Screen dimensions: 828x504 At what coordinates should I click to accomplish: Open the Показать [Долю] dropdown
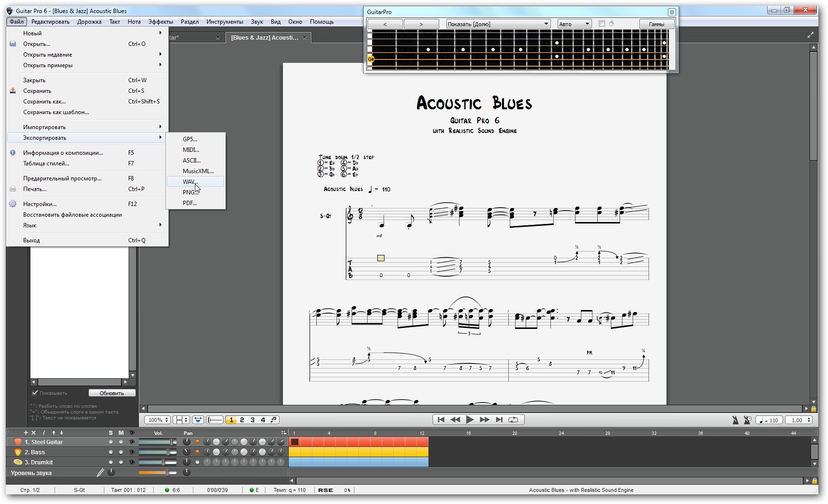(x=498, y=24)
